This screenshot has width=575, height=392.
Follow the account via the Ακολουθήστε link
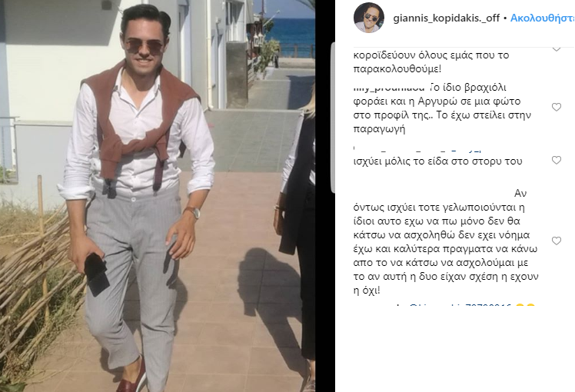tap(543, 18)
